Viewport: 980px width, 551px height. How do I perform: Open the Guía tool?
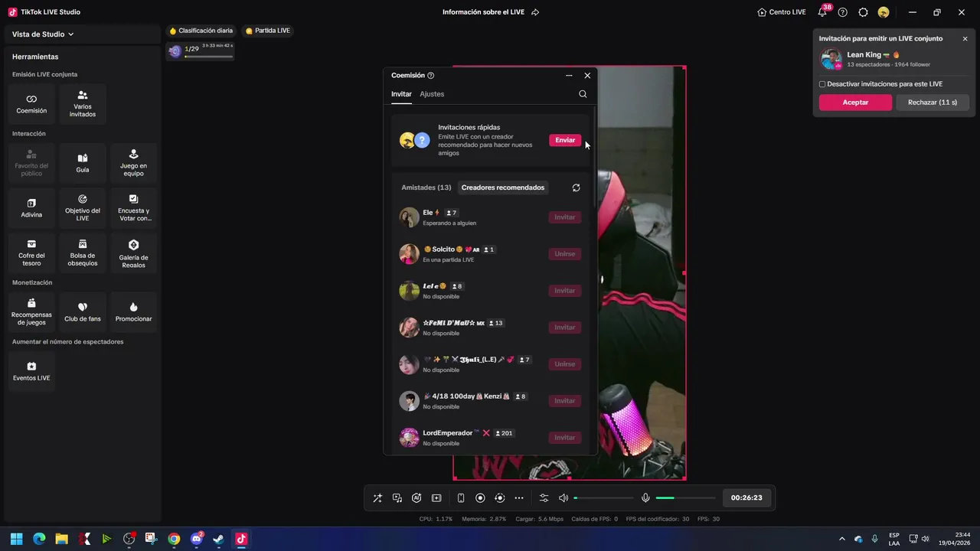(83, 163)
